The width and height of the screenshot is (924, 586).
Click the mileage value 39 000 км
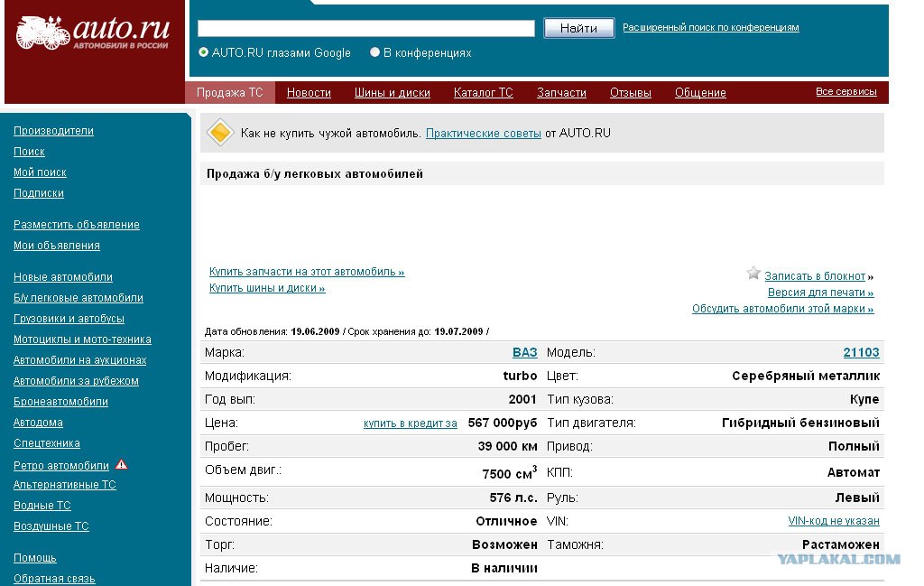(507, 446)
